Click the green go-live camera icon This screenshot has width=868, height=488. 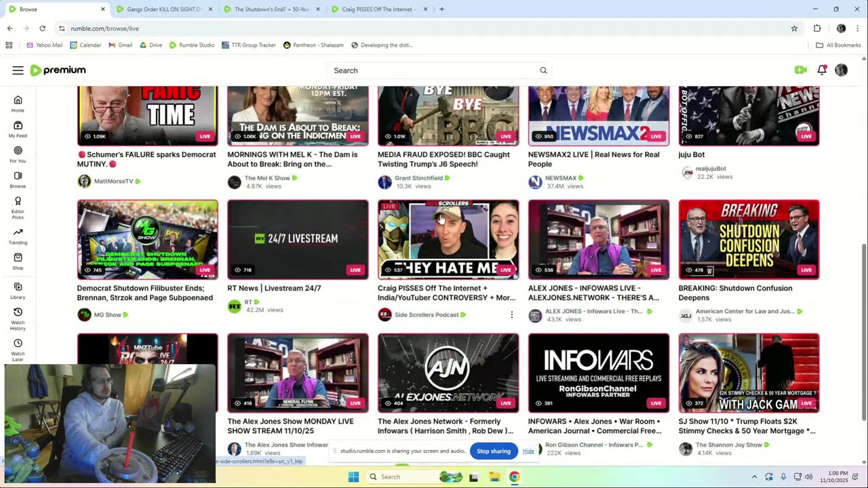click(x=801, y=70)
